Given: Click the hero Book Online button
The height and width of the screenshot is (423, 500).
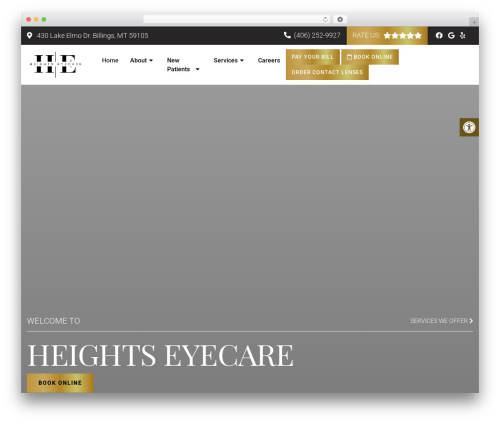Looking at the screenshot, I should coord(60,383).
